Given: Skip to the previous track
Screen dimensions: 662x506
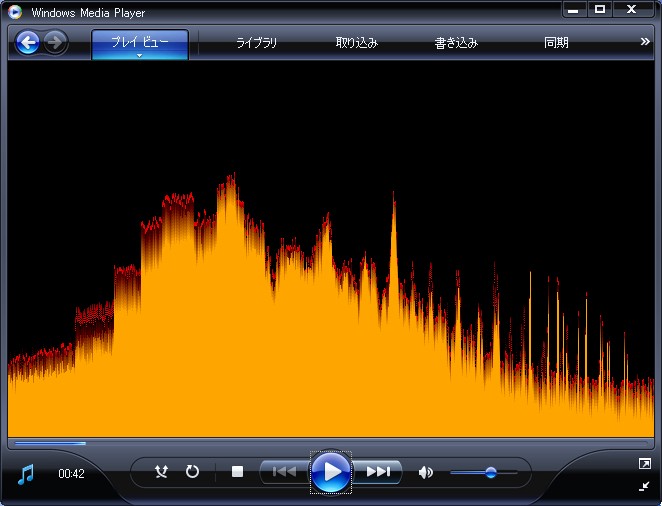Looking at the screenshot, I should point(284,471).
